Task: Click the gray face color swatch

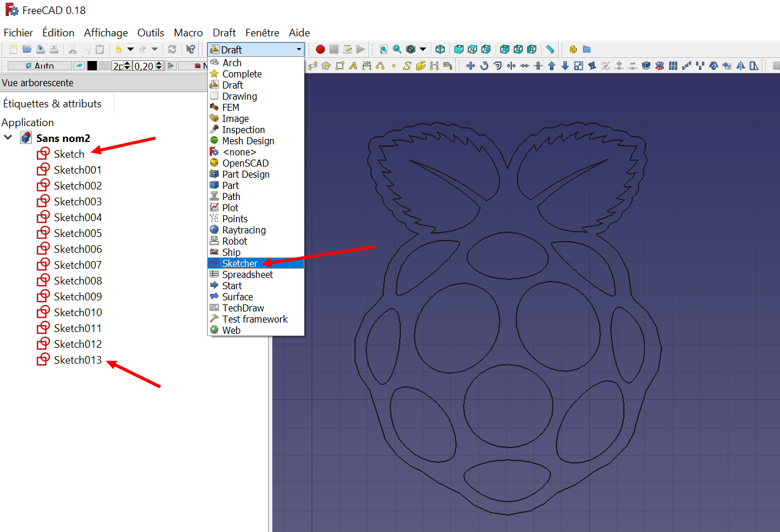Action: click(105, 66)
